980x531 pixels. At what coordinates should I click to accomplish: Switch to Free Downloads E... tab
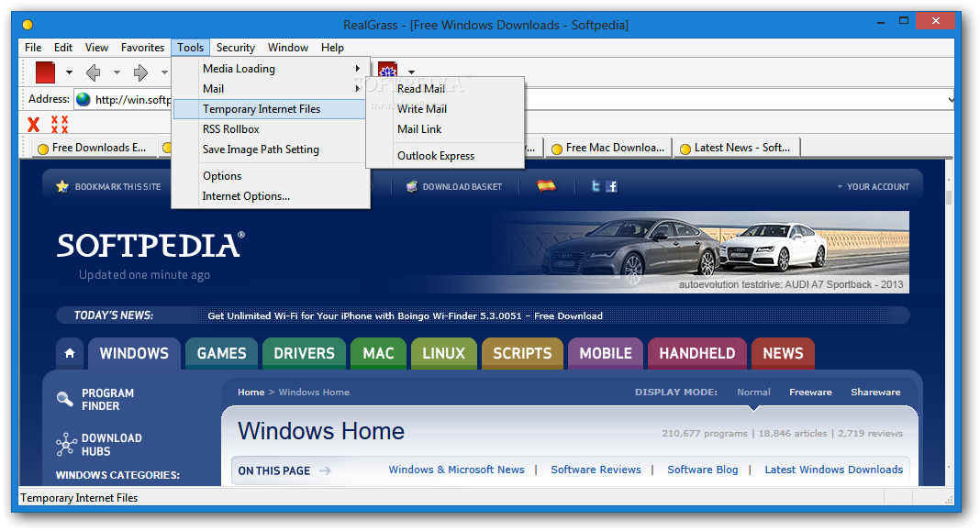click(93, 148)
